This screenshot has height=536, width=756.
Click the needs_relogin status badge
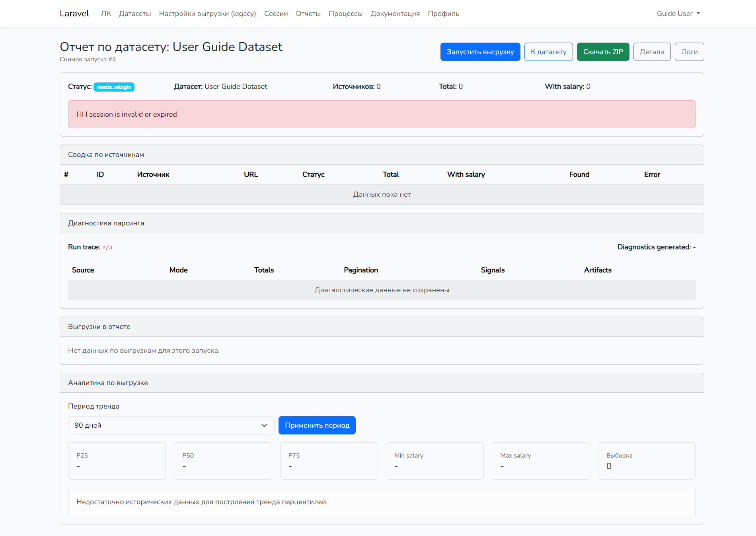(114, 87)
